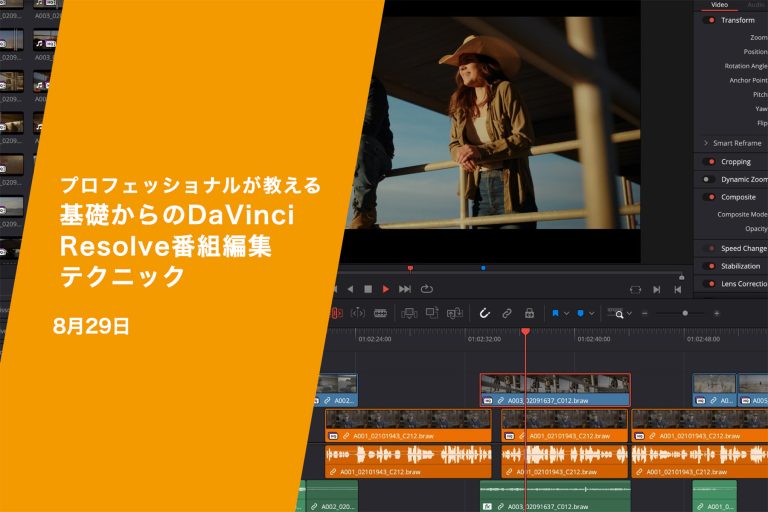Image resolution: width=768 pixels, height=512 pixels.
Task: Toggle the Transform section switch
Action: tap(709, 20)
